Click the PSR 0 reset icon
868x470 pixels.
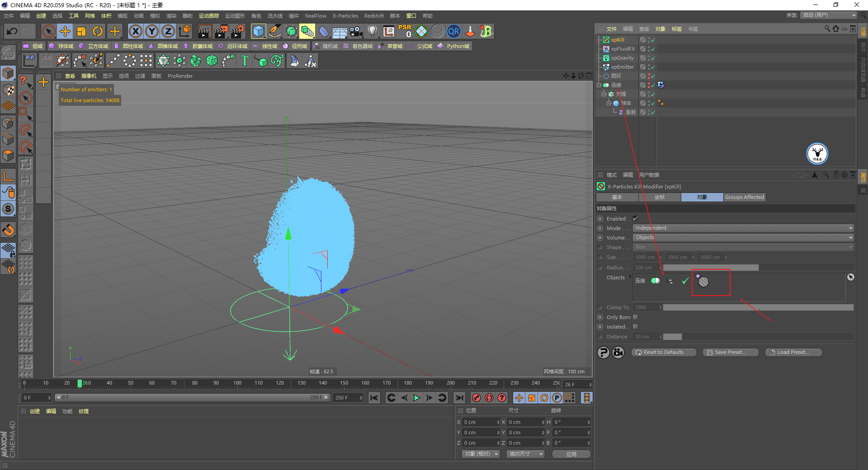tap(405, 31)
